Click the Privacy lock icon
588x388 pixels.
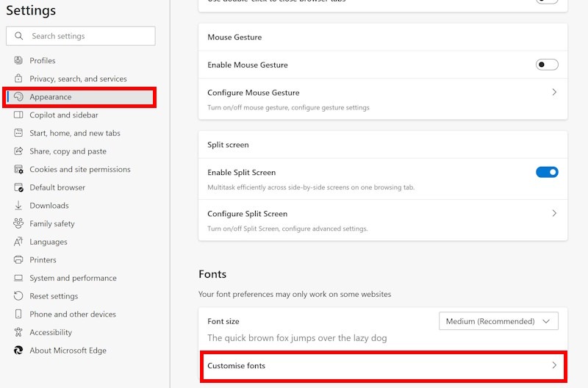pyautogui.click(x=18, y=79)
